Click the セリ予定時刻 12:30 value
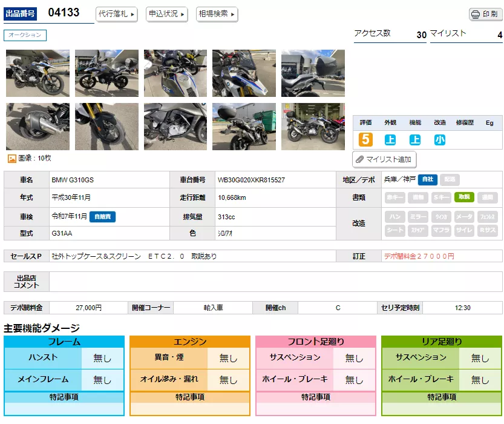 pyautogui.click(x=462, y=308)
